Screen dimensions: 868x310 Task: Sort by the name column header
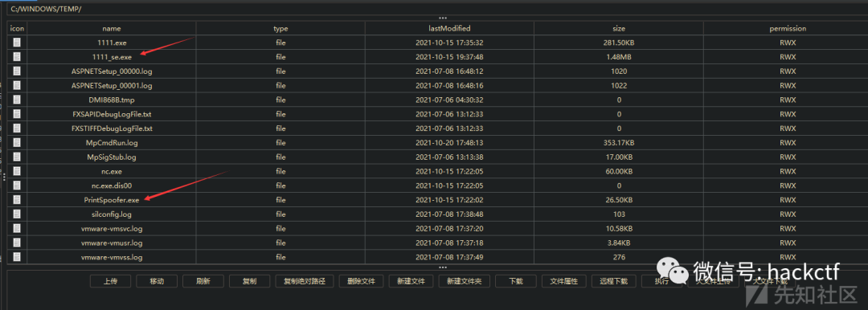coord(111,28)
